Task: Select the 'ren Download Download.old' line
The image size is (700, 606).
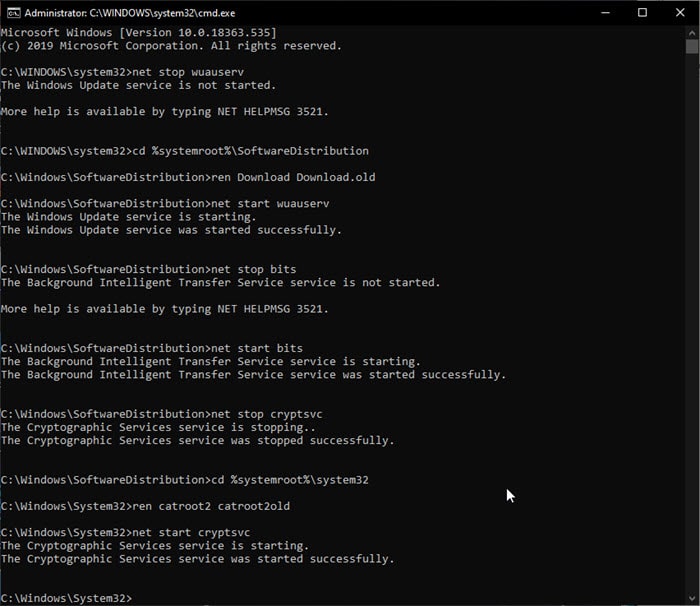Action: click(188, 177)
